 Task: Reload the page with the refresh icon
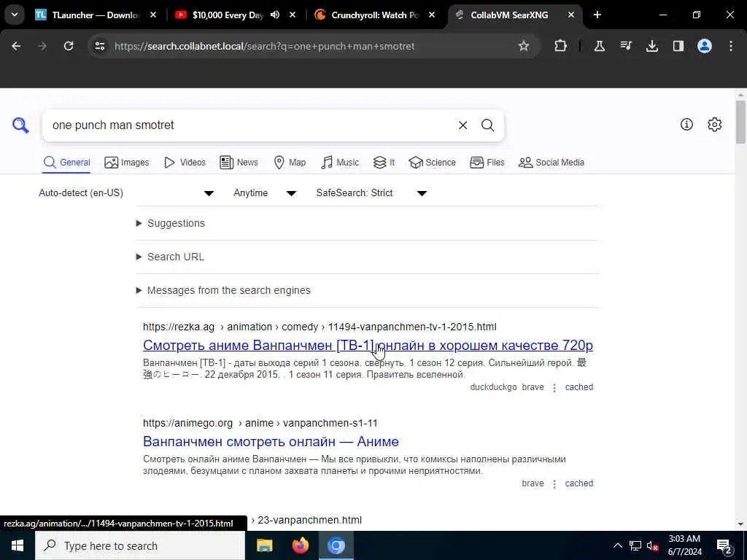tap(69, 46)
